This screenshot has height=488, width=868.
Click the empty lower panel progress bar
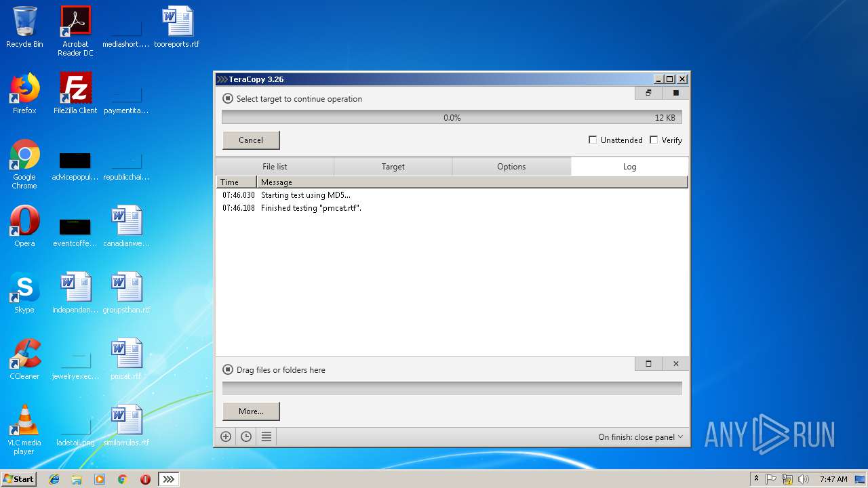[x=452, y=388]
